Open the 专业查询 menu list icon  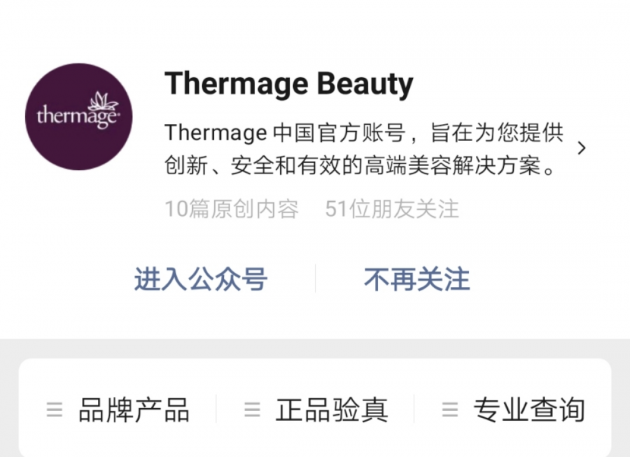pyautogui.click(x=450, y=410)
